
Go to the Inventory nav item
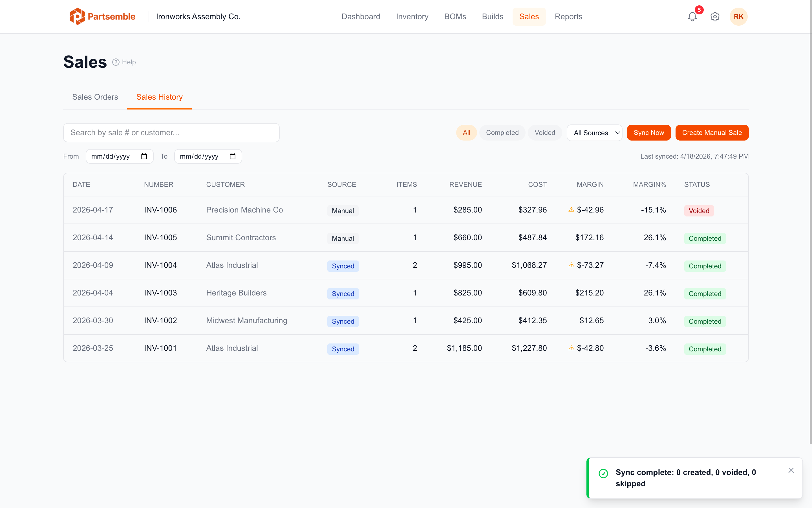[412, 16]
